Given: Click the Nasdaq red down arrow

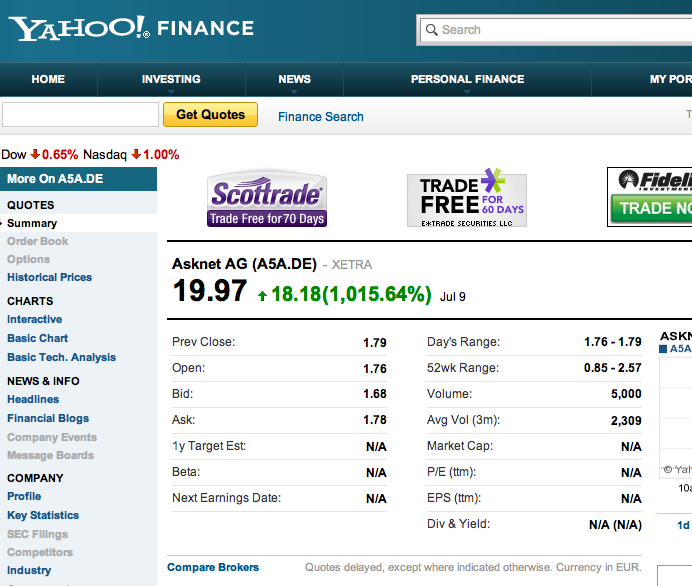Looking at the screenshot, I should tap(136, 154).
